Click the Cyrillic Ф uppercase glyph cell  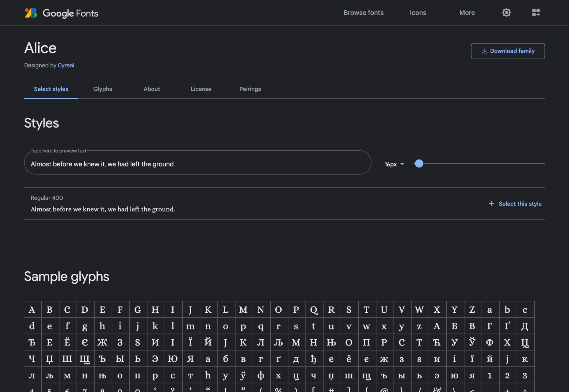pyautogui.click(x=490, y=342)
